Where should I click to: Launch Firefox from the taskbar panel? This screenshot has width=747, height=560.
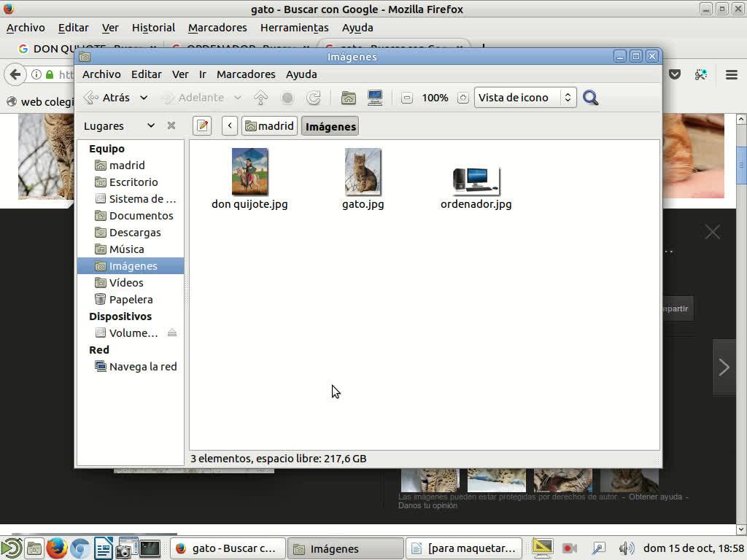57,548
